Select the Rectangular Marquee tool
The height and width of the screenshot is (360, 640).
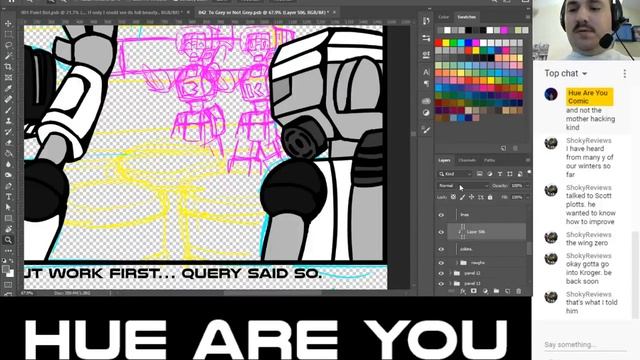pos(8,35)
